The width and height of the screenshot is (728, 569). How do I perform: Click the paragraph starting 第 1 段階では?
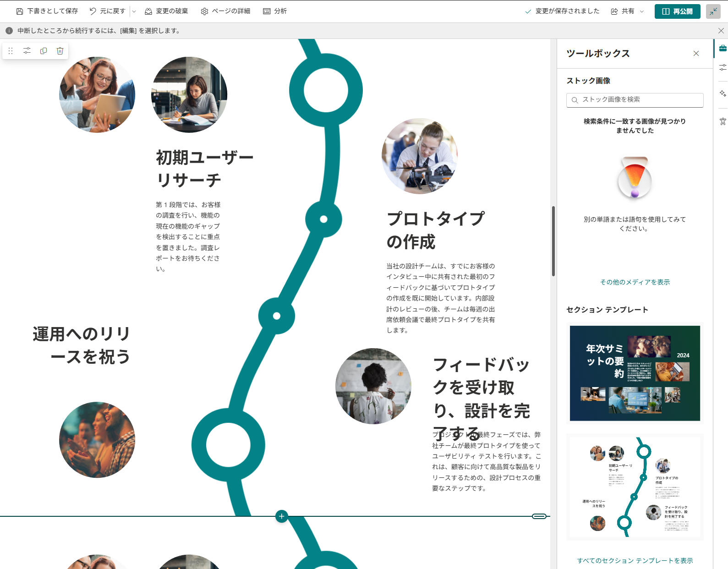pyautogui.click(x=188, y=237)
